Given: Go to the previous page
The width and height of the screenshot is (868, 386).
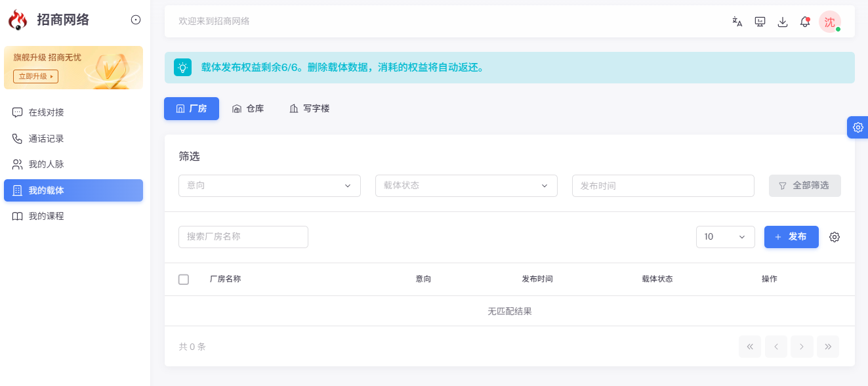Looking at the screenshot, I should tap(775, 347).
